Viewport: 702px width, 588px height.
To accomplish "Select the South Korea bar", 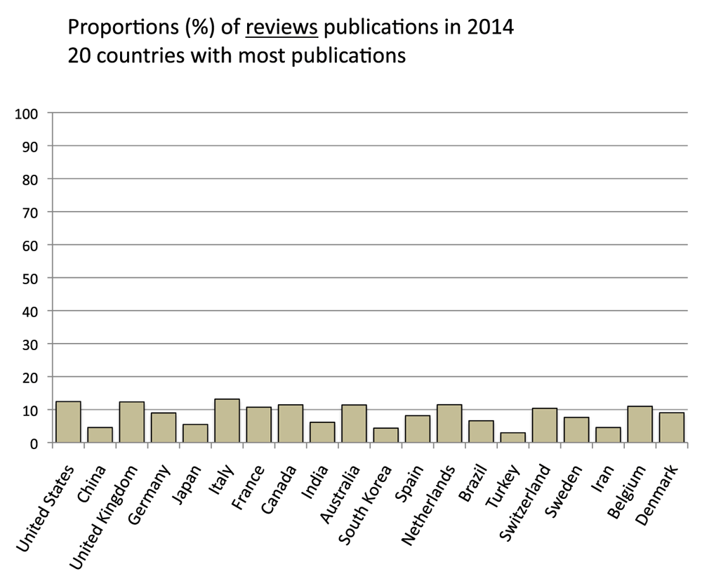I will point(385,435).
